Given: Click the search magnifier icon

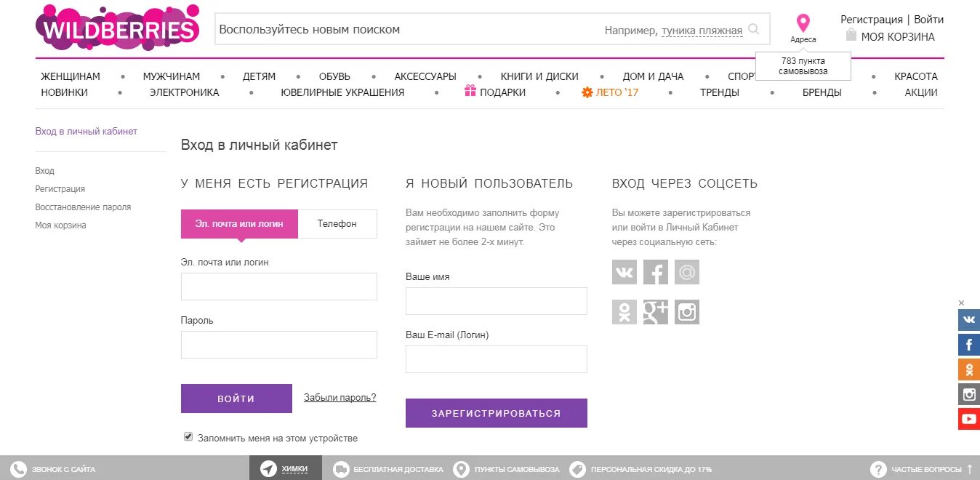Looking at the screenshot, I should 754,29.
